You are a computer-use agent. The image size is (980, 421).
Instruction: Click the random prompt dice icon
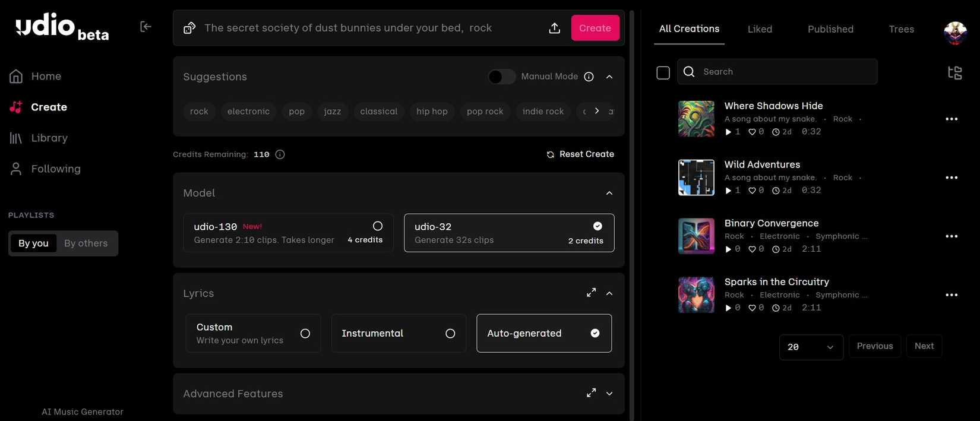tap(189, 28)
